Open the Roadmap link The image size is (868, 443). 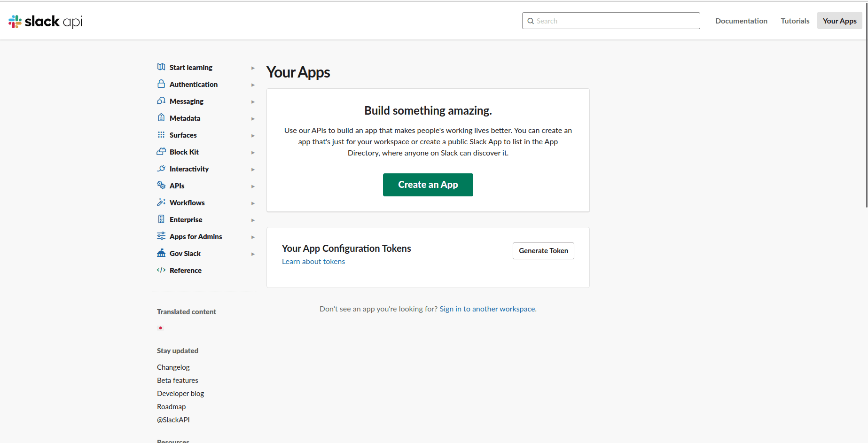(172, 407)
